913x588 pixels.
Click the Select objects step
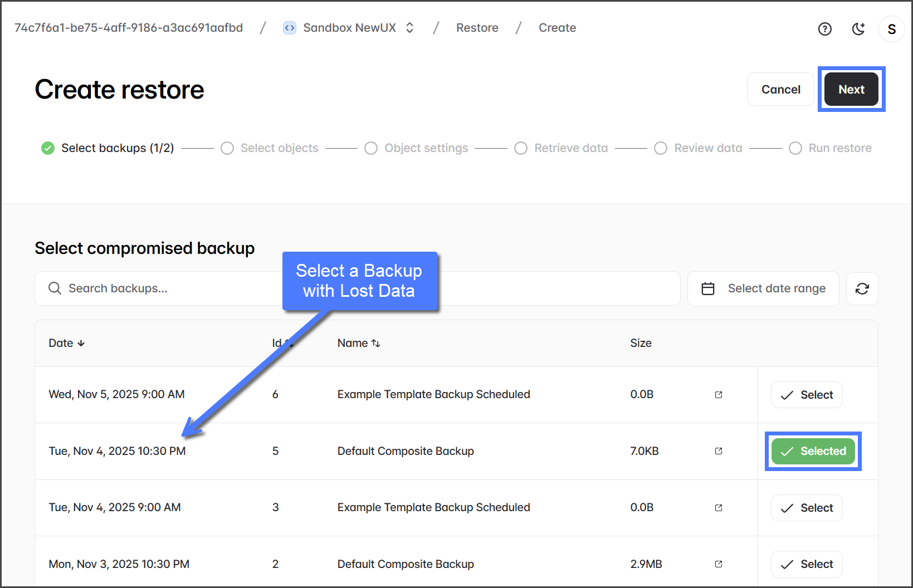279,148
